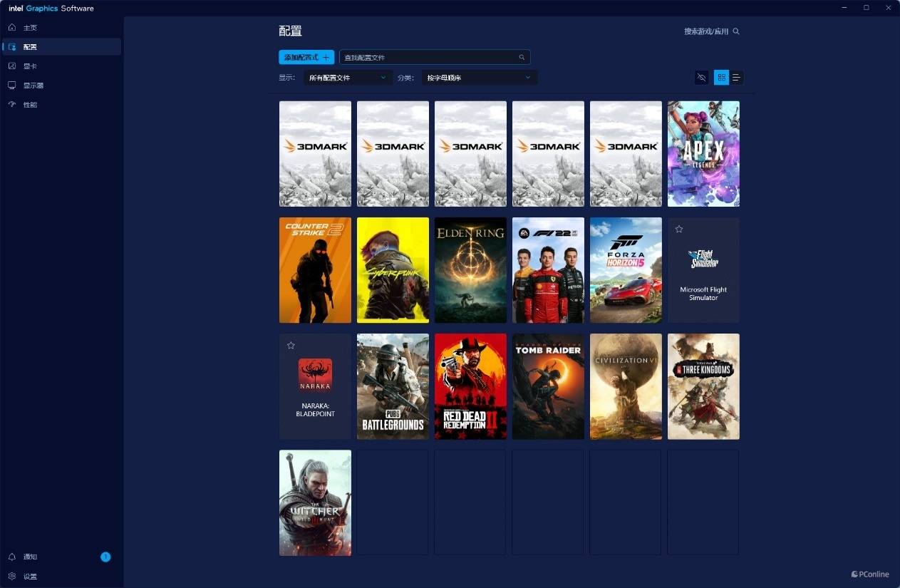The width and height of the screenshot is (900, 588).
Task: Select the 配置 profiles tab in sidebar
Action: [61, 47]
